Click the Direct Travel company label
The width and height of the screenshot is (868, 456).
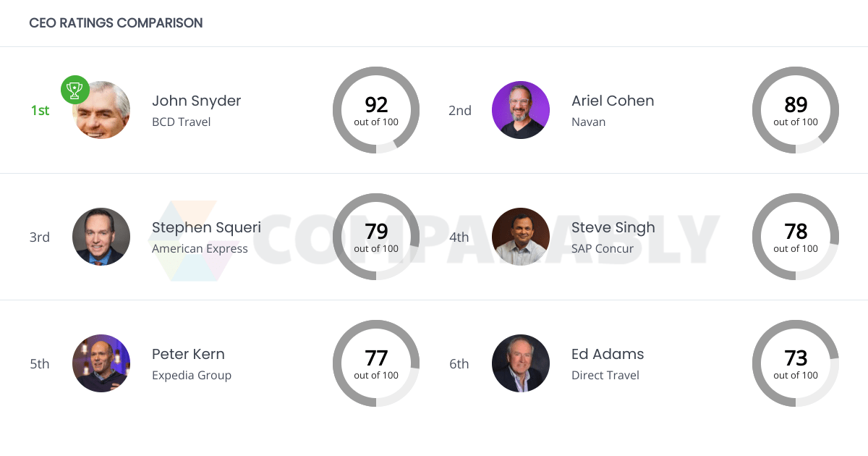(605, 375)
